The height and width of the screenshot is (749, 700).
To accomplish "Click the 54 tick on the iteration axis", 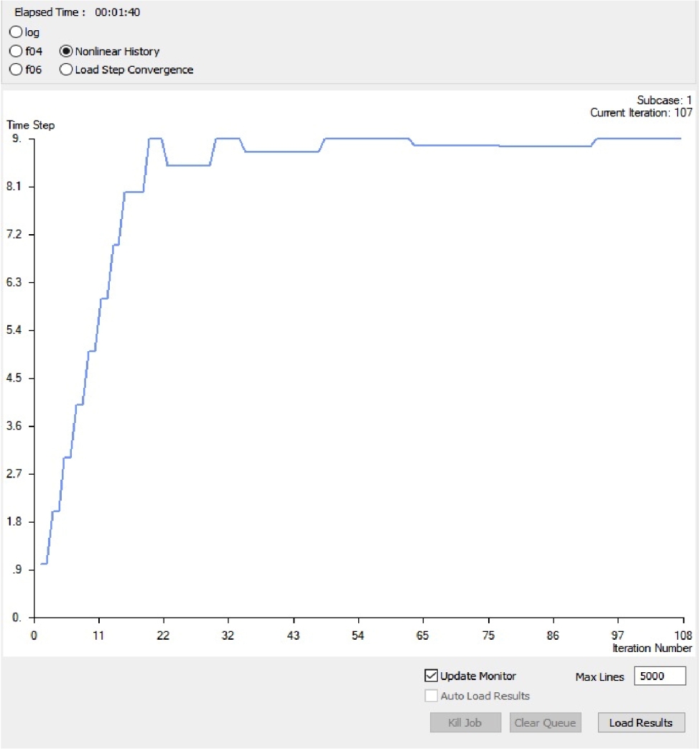I will (x=358, y=635).
